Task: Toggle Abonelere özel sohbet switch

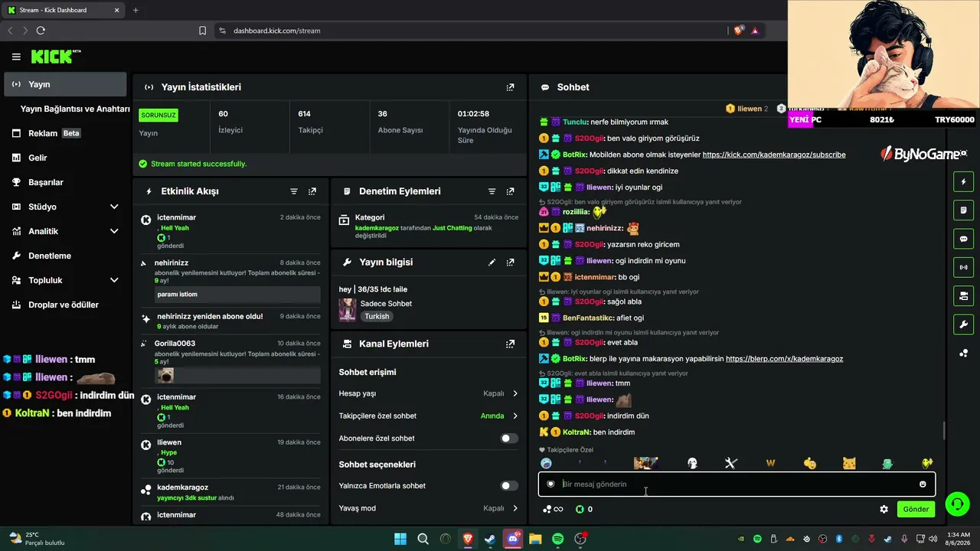Action: 509,439
